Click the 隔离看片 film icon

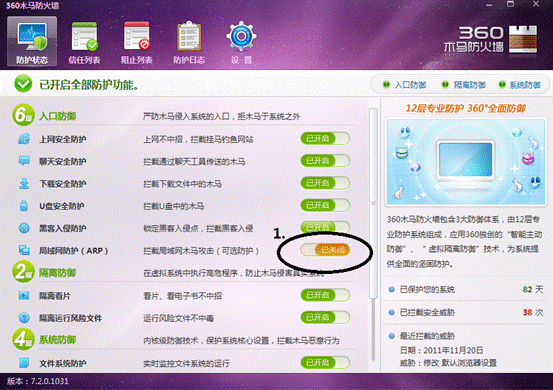coord(24,295)
